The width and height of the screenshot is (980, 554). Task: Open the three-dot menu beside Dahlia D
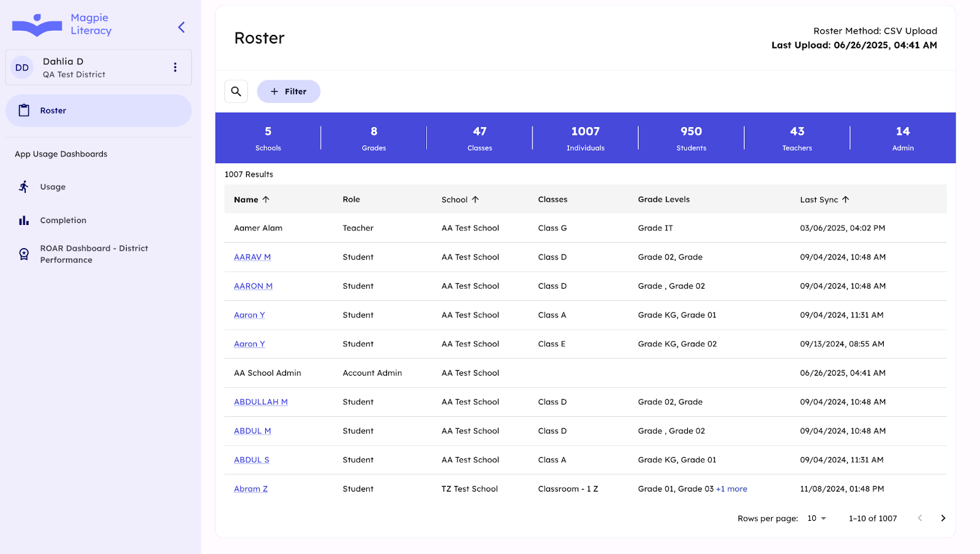coord(175,67)
